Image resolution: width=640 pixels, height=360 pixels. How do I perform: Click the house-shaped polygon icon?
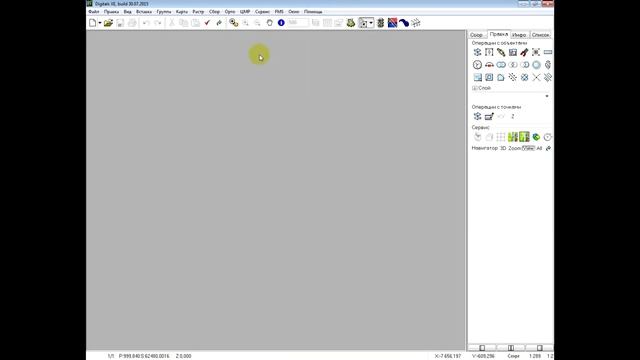pos(501,78)
